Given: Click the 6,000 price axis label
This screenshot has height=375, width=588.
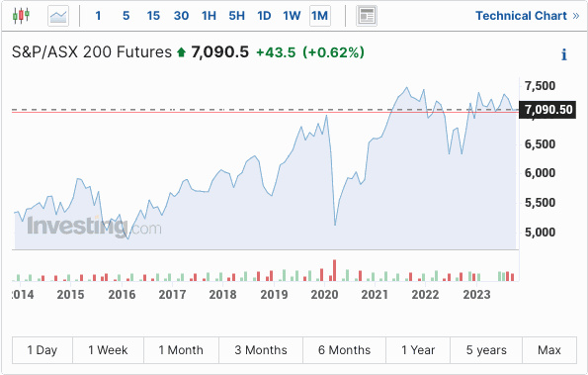Looking at the screenshot, I should 540,173.
